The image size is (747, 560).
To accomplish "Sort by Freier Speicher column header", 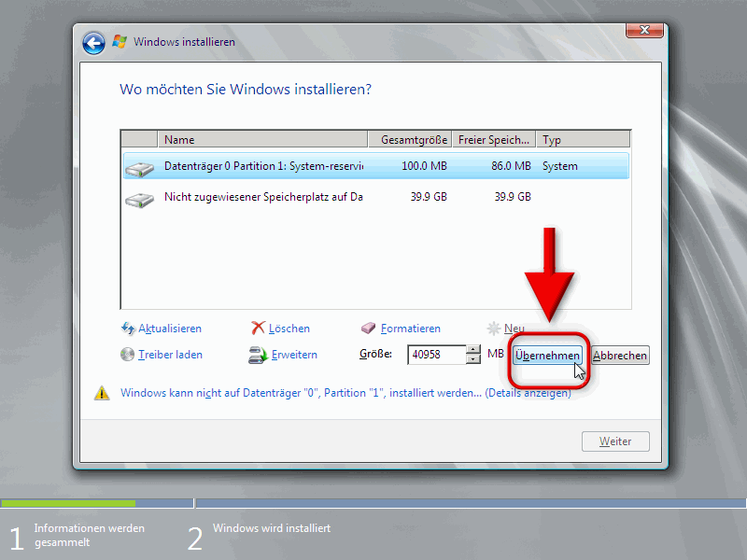I will pos(494,140).
